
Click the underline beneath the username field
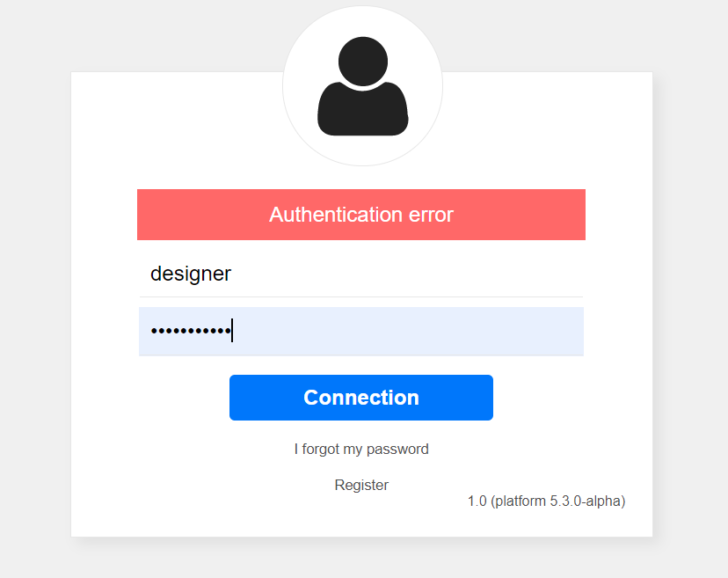(361, 296)
